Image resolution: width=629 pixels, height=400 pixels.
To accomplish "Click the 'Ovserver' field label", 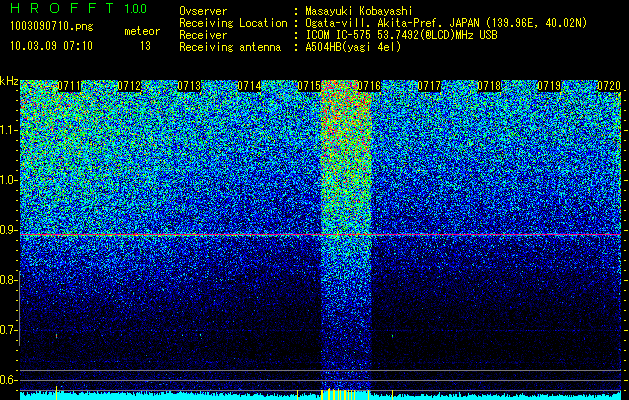I will coord(203,11).
